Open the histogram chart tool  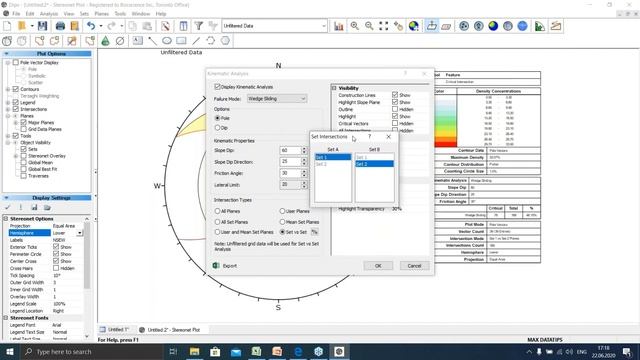tap(339, 26)
